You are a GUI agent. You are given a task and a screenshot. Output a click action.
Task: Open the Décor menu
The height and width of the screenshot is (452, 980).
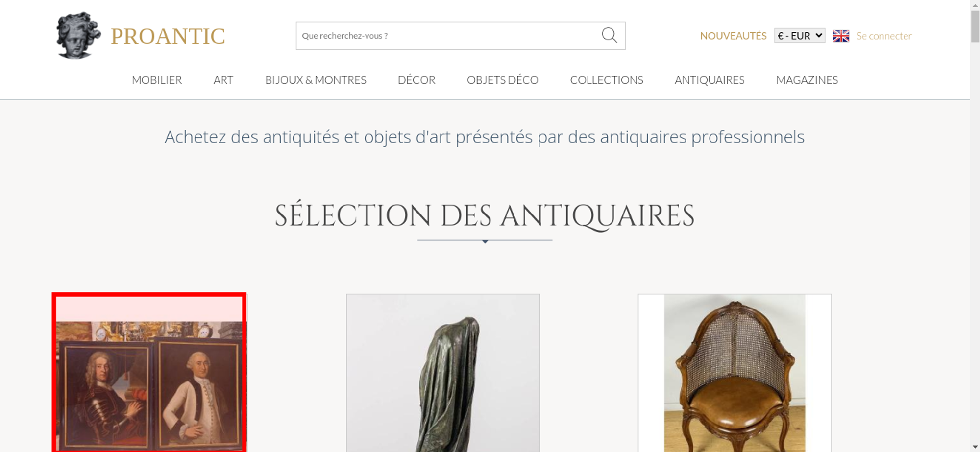coord(416,80)
